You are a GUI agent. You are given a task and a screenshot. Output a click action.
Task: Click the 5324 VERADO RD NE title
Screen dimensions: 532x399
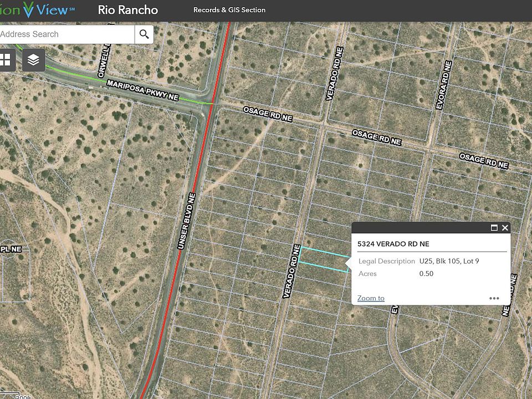(x=393, y=244)
